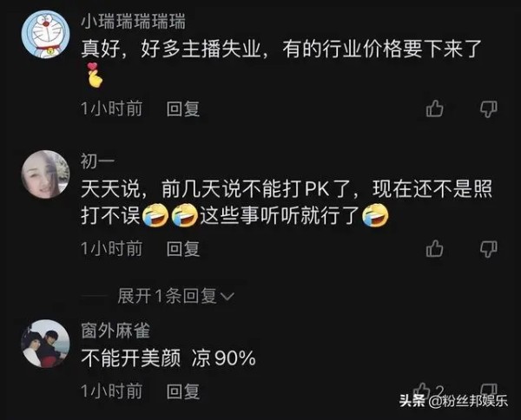
Task: Open username 小瑞瑞瑞瑞瑞 profile link
Action: pyautogui.click(x=133, y=22)
